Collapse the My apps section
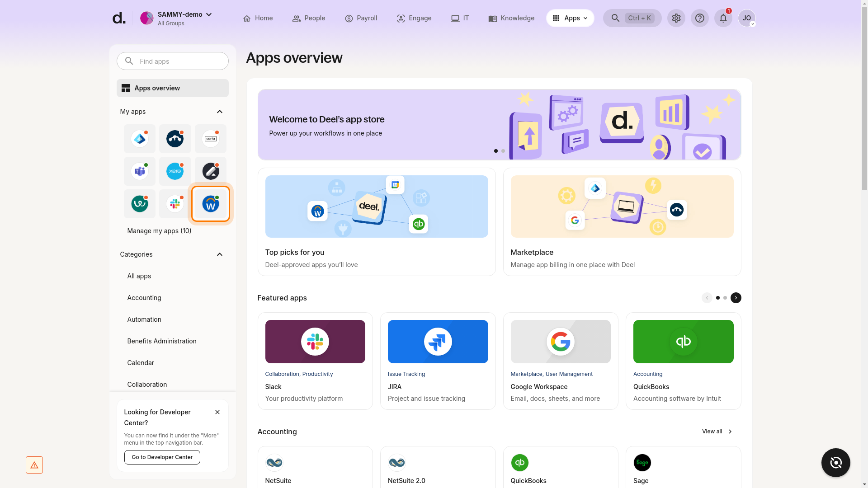 coord(220,112)
